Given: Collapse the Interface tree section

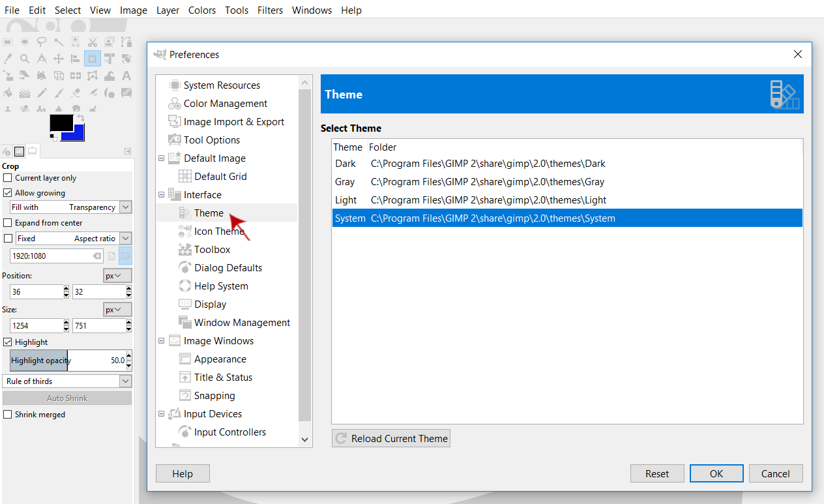Looking at the screenshot, I should (x=161, y=194).
